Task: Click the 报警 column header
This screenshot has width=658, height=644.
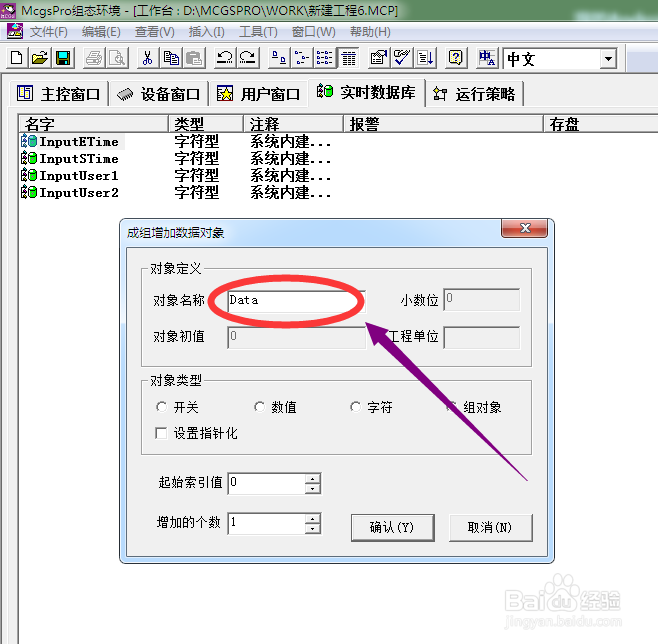Action: click(x=443, y=124)
